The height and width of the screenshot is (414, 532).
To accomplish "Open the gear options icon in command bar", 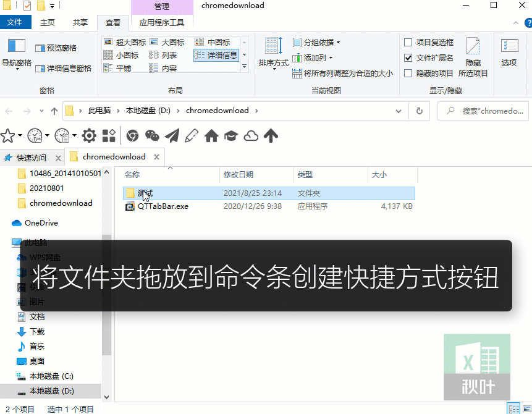I will coord(89,136).
